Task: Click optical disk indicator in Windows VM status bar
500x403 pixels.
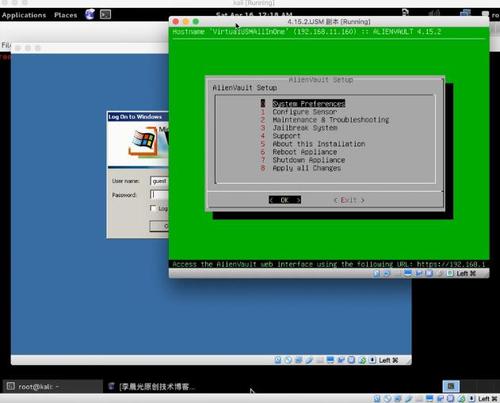Action: pos(288,360)
